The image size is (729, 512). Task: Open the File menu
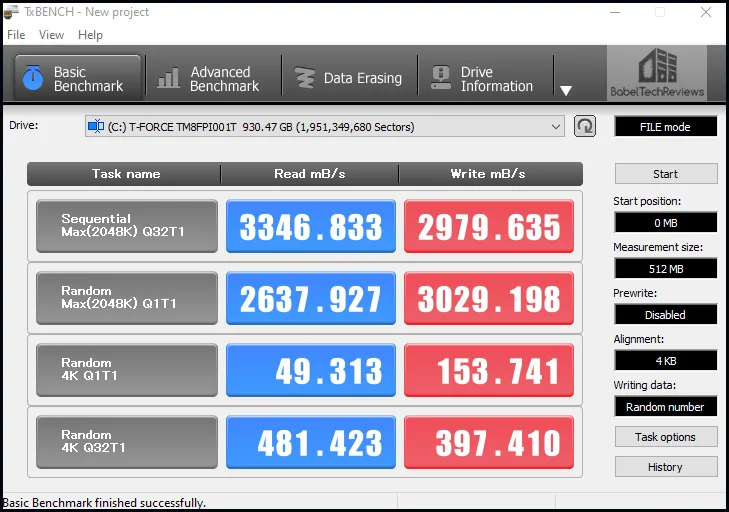(16, 35)
